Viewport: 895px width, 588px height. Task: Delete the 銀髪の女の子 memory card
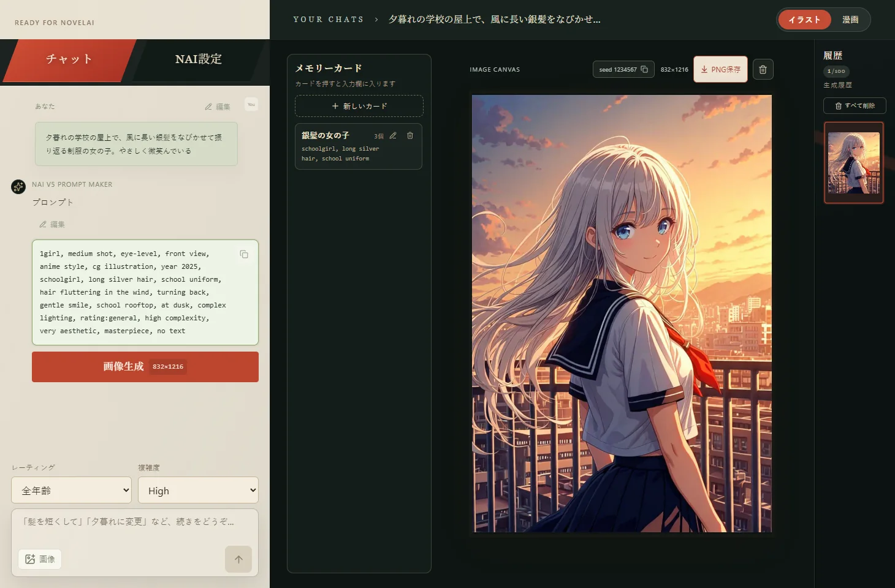pos(410,136)
